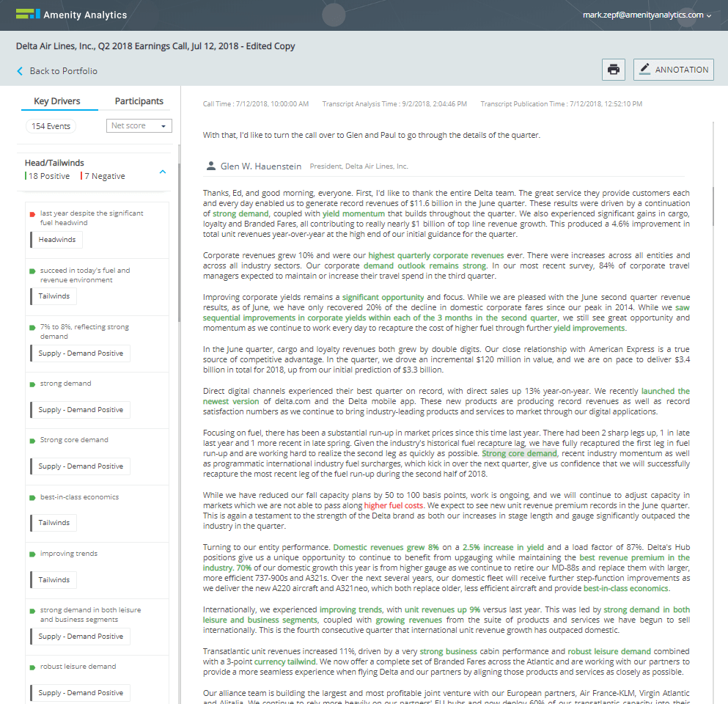The image size is (728, 704).
Task: Click the speaker name Glen W. Hauenstein
Action: click(x=261, y=166)
